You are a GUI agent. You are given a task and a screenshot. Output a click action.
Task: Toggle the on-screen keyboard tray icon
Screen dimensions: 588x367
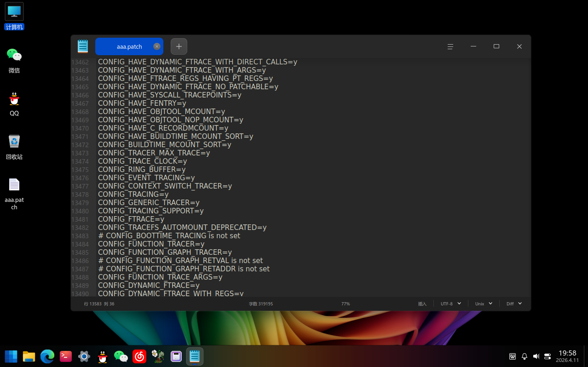point(513,356)
